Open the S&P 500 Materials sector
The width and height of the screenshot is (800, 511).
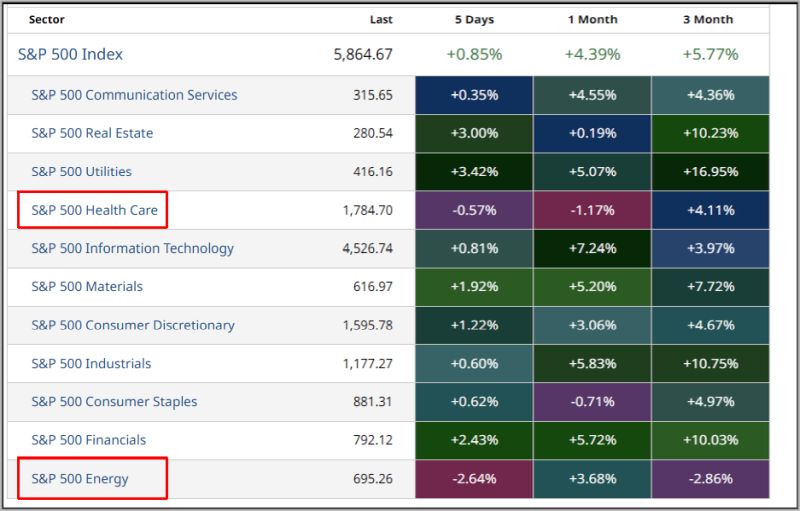[87, 286]
